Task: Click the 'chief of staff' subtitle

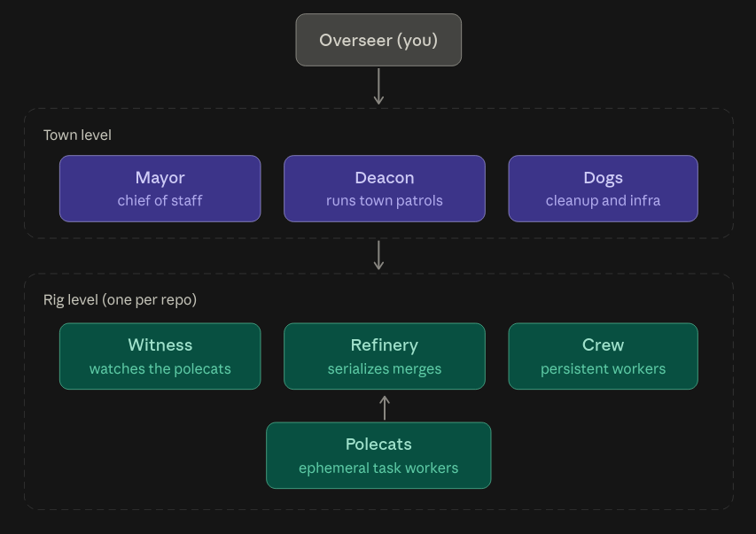Action: pos(160,200)
